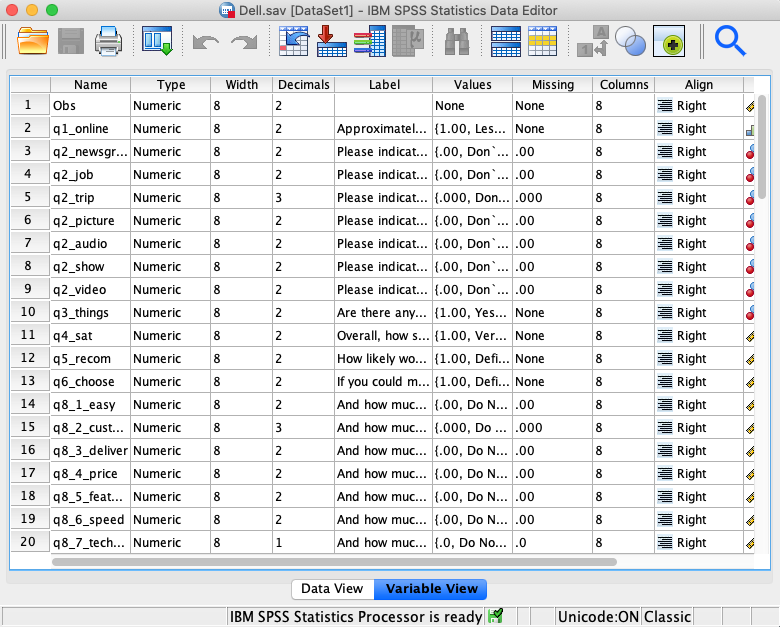This screenshot has width=780, height=627.
Task: Click Align 'Right' cell for q5_recom
Action: (x=698, y=358)
